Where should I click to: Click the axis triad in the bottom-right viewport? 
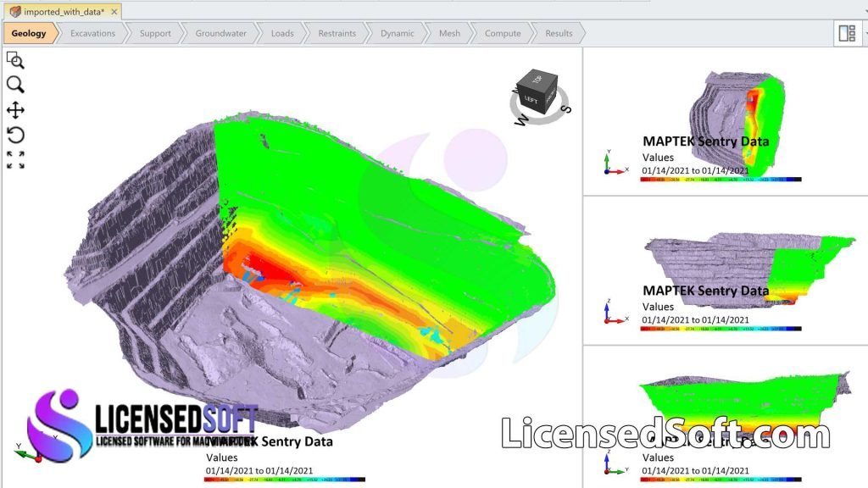tap(614, 463)
